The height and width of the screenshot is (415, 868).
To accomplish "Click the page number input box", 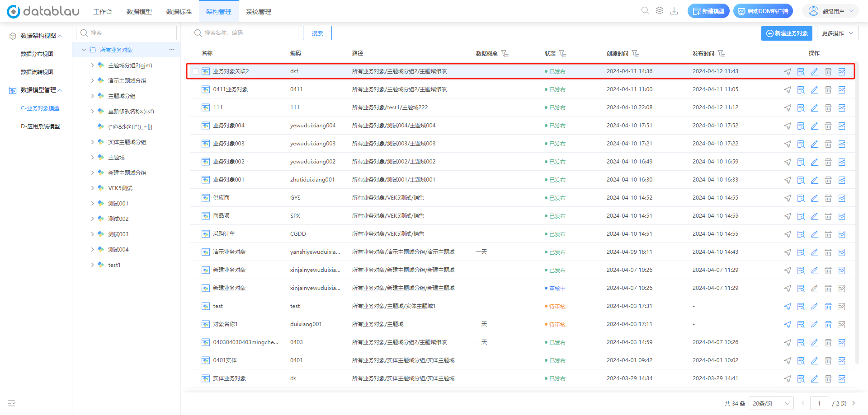I will 819,403.
